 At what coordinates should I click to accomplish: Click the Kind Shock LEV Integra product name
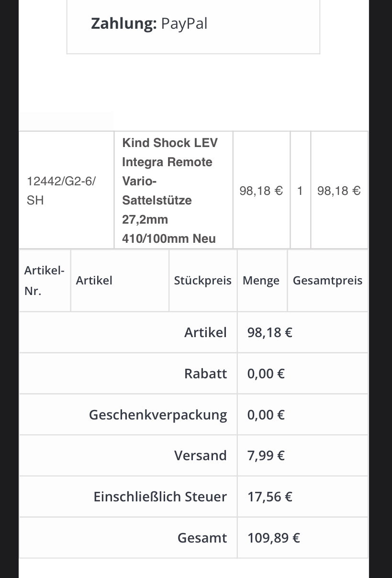(170, 191)
